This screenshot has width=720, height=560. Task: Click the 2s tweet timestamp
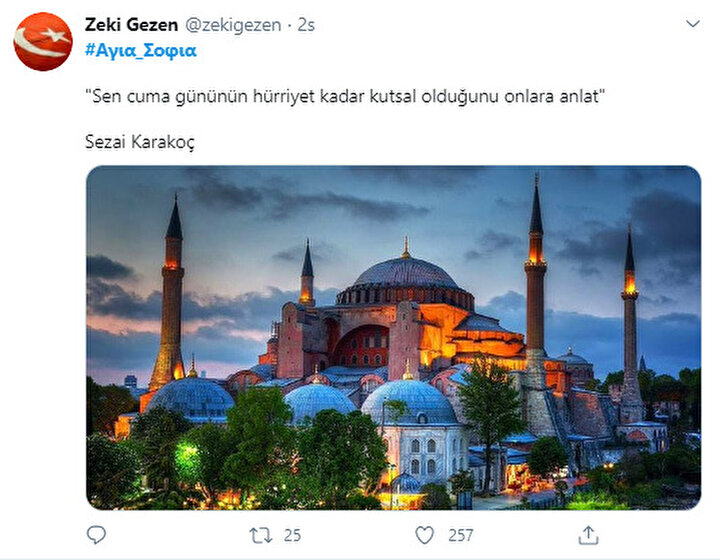[306, 25]
